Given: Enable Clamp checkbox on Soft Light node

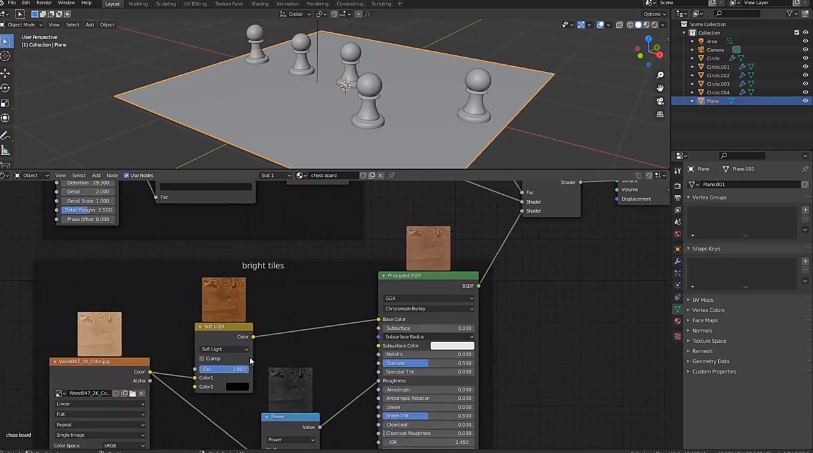Looking at the screenshot, I should click(203, 359).
